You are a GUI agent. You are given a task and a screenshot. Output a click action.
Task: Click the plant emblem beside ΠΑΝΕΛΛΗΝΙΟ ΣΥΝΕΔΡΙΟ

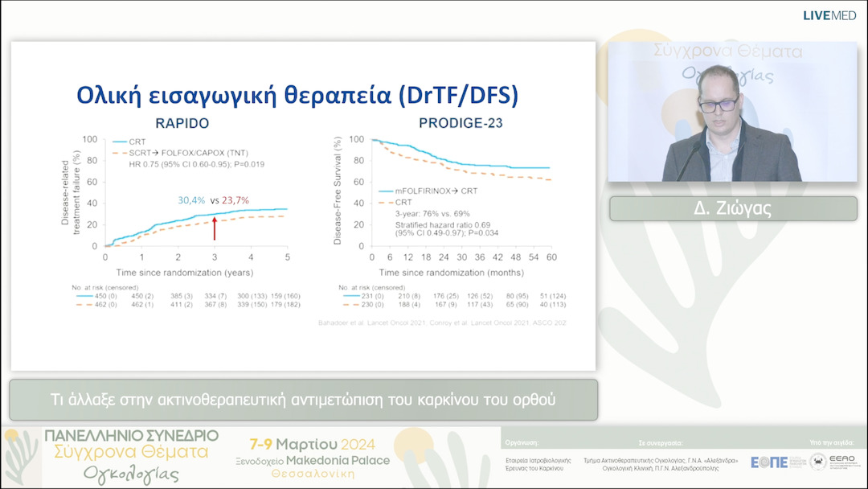(21, 458)
